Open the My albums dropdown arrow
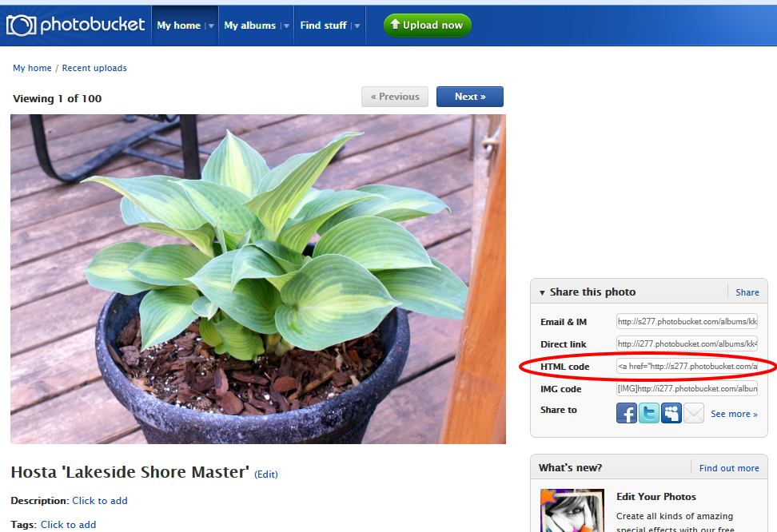 click(x=286, y=26)
